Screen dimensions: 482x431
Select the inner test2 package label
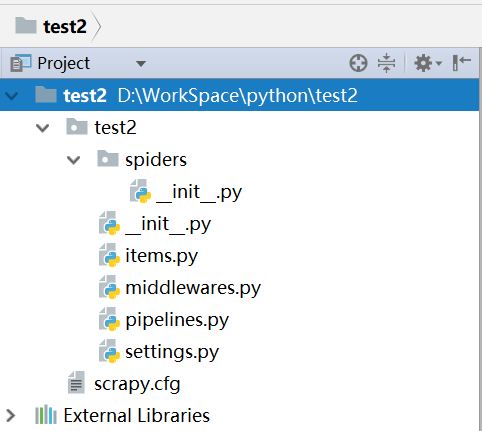point(115,127)
